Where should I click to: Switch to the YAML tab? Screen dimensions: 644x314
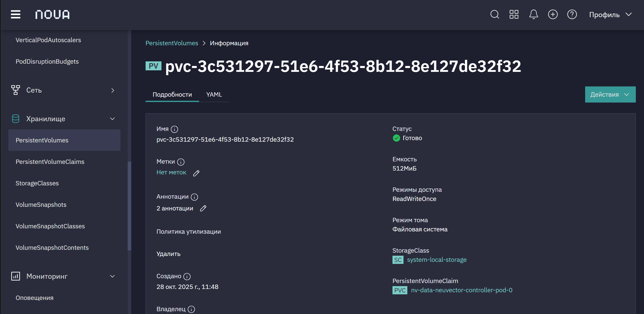tap(214, 94)
